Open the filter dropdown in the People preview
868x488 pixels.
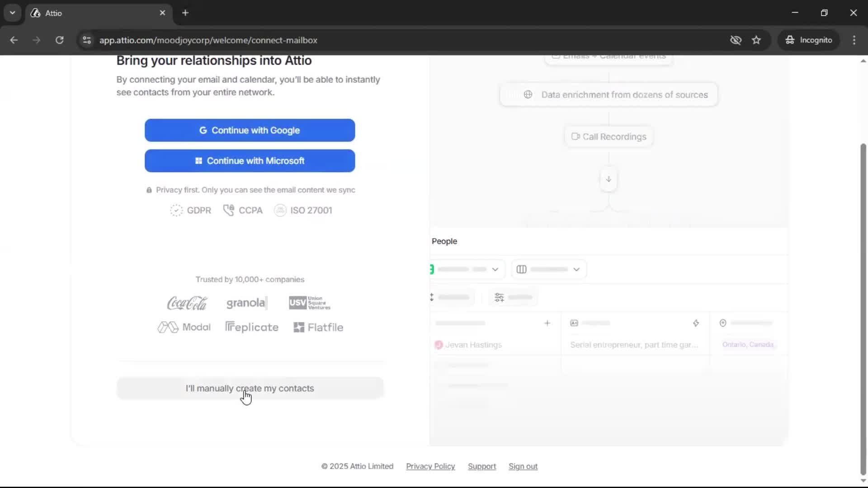click(x=466, y=269)
